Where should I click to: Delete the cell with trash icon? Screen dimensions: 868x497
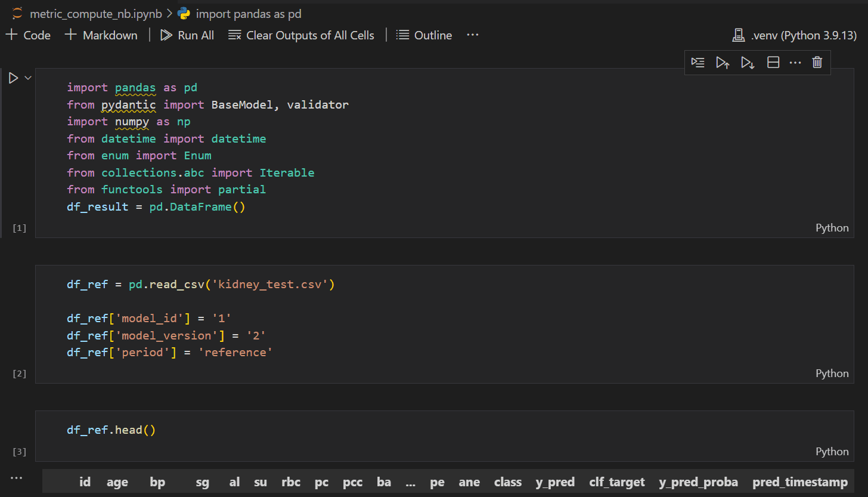pyautogui.click(x=817, y=63)
